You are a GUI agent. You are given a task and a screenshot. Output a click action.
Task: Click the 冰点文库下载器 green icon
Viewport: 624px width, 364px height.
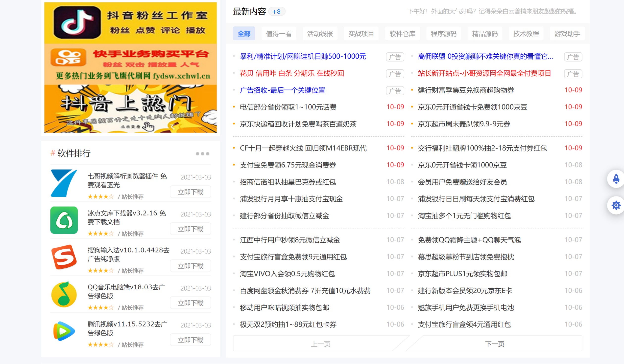click(64, 220)
